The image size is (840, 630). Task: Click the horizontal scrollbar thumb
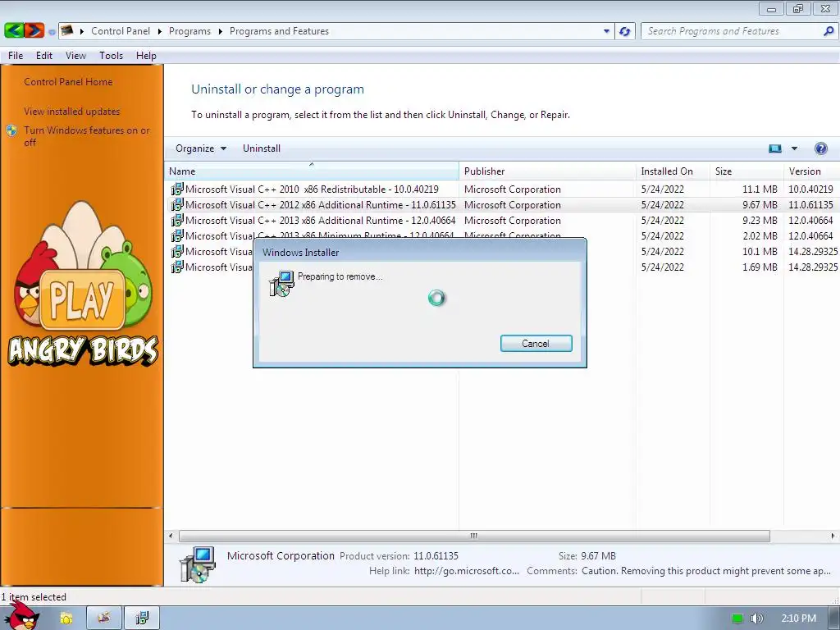pos(474,536)
